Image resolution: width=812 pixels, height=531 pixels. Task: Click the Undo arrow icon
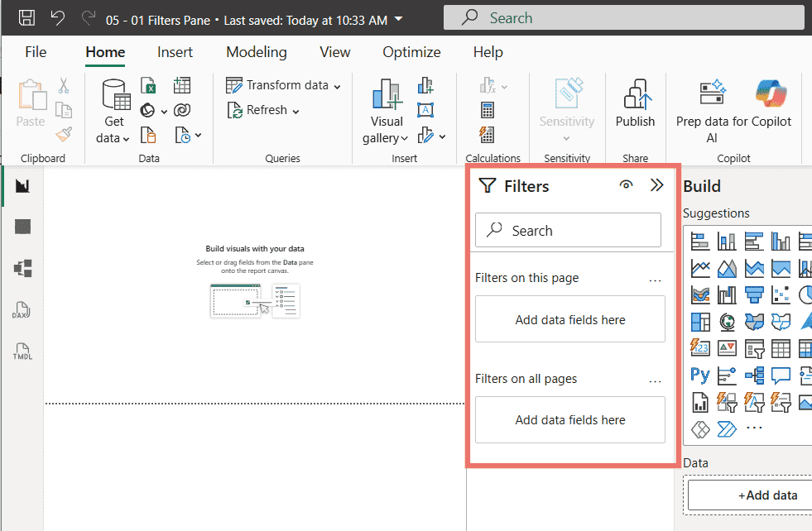(x=57, y=17)
